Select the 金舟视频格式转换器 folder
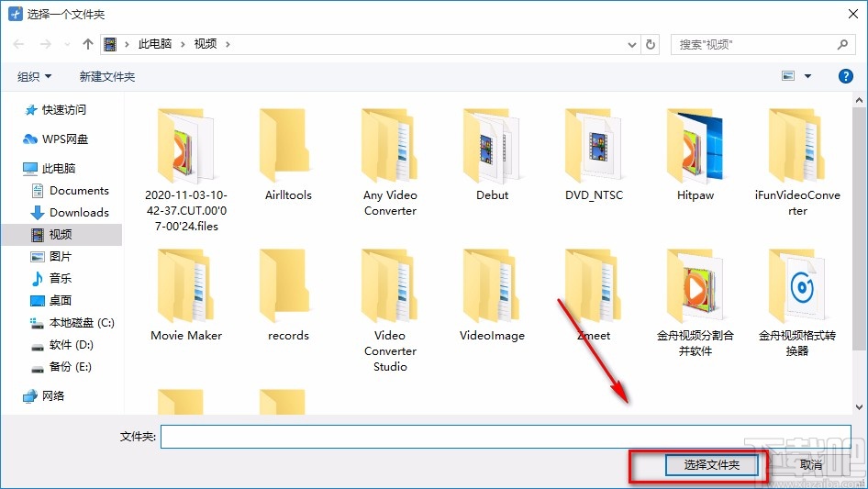The height and width of the screenshot is (489, 868). pyautogui.click(x=797, y=303)
